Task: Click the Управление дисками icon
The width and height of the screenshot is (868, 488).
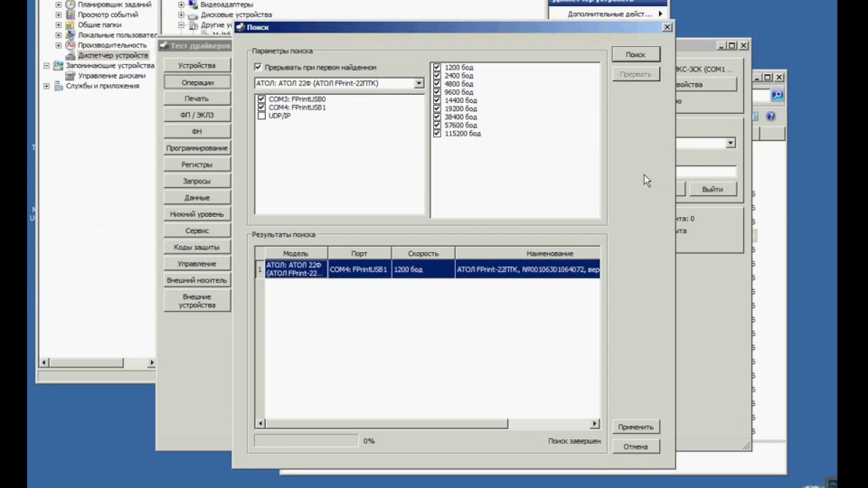Action: click(x=70, y=76)
